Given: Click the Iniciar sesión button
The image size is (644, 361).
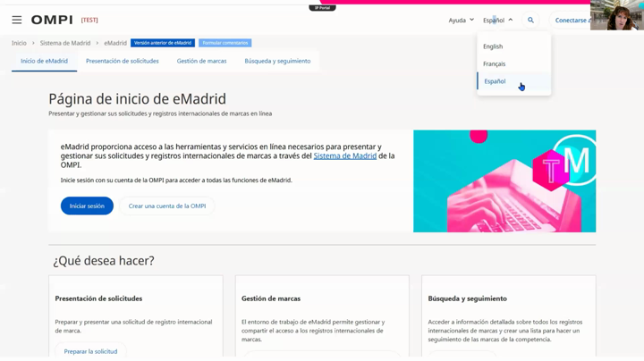Looking at the screenshot, I should (x=87, y=206).
